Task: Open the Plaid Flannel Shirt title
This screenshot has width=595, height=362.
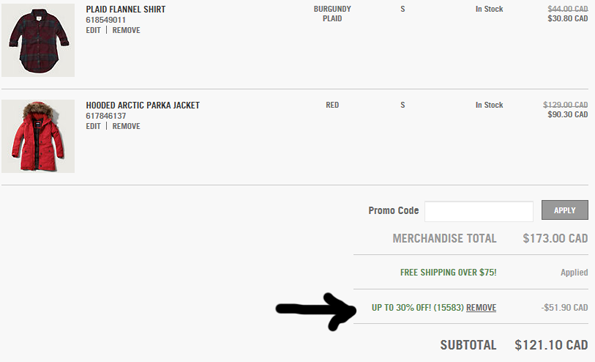Action: click(x=126, y=9)
